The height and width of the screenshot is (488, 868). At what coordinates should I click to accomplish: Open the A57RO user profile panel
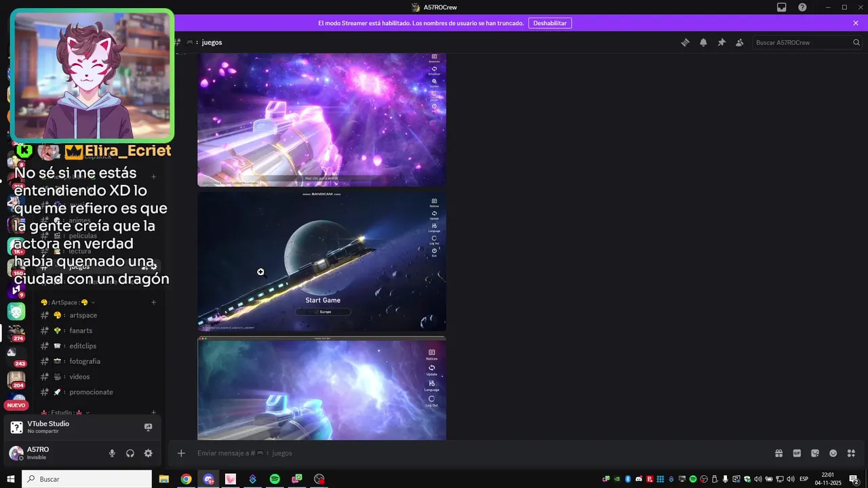(x=54, y=453)
